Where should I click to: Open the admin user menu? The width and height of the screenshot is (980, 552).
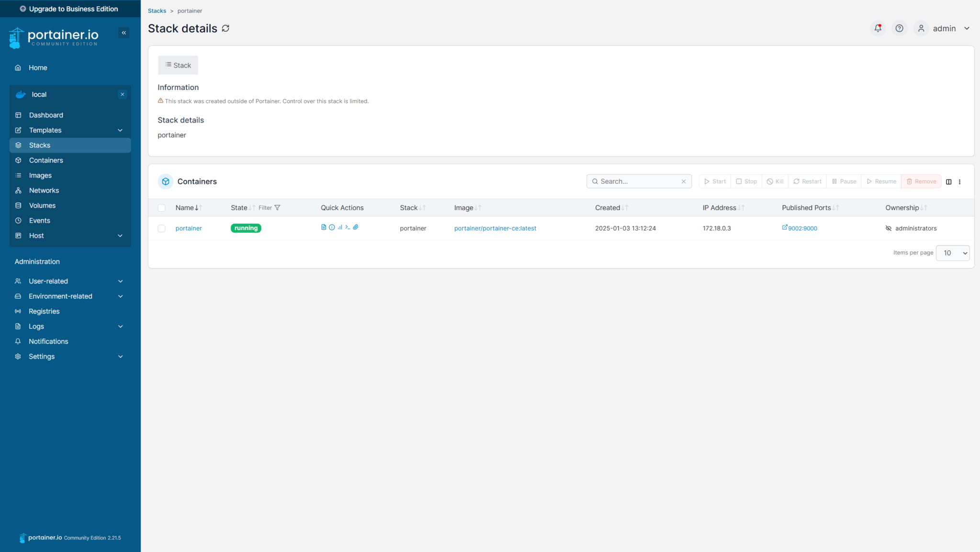tap(944, 28)
